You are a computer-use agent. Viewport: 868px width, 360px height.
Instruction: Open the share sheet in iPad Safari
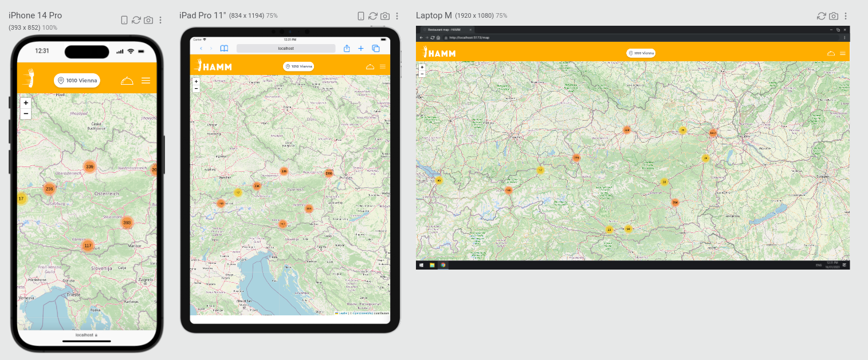pyautogui.click(x=347, y=49)
